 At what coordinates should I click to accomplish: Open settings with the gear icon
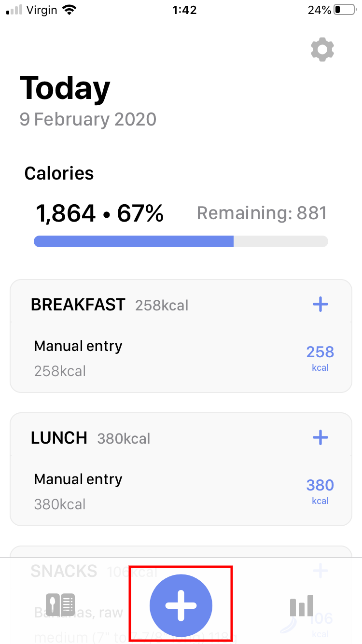click(322, 50)
